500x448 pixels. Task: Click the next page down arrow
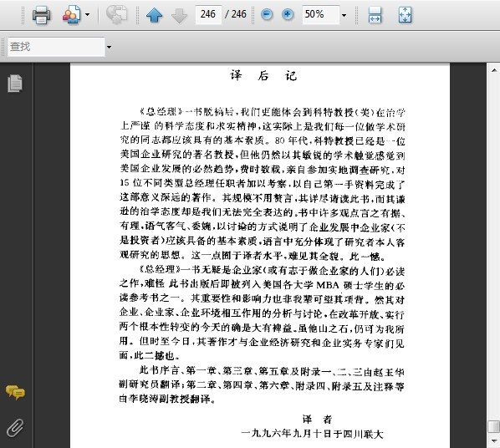[x=180, y=15]
